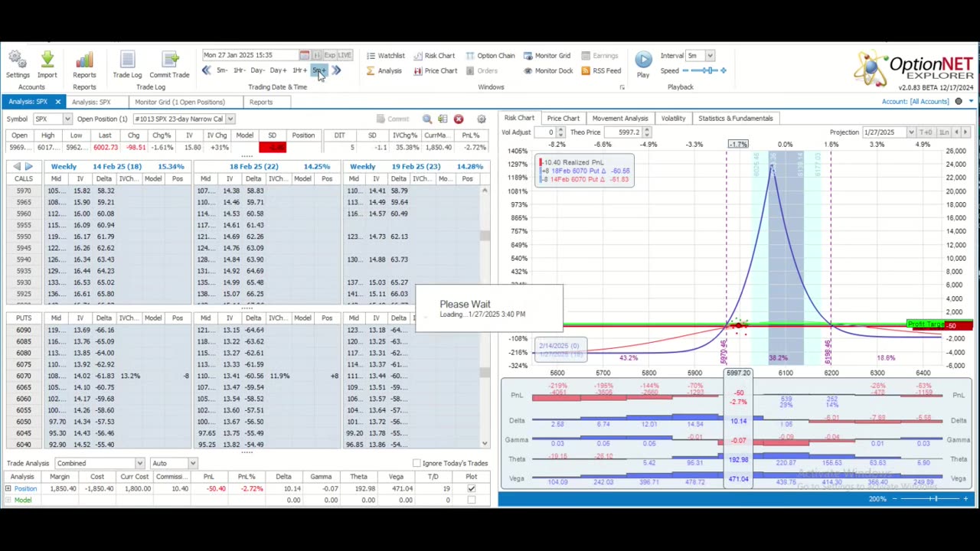Open the Open Position dropdown list
This screenshot has width=980, height=551.
(x=230, y=119)
